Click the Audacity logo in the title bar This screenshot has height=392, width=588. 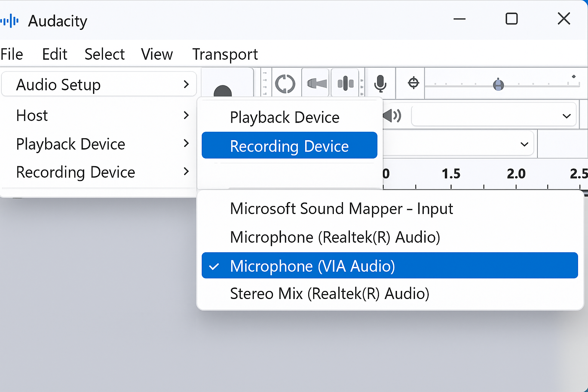10,21
